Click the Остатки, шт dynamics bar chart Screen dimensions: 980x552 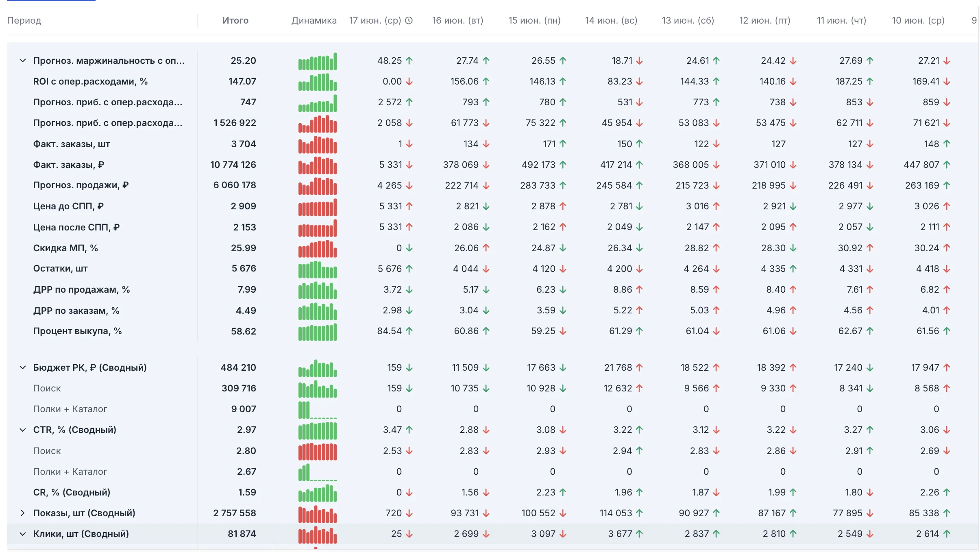(318, 269)
